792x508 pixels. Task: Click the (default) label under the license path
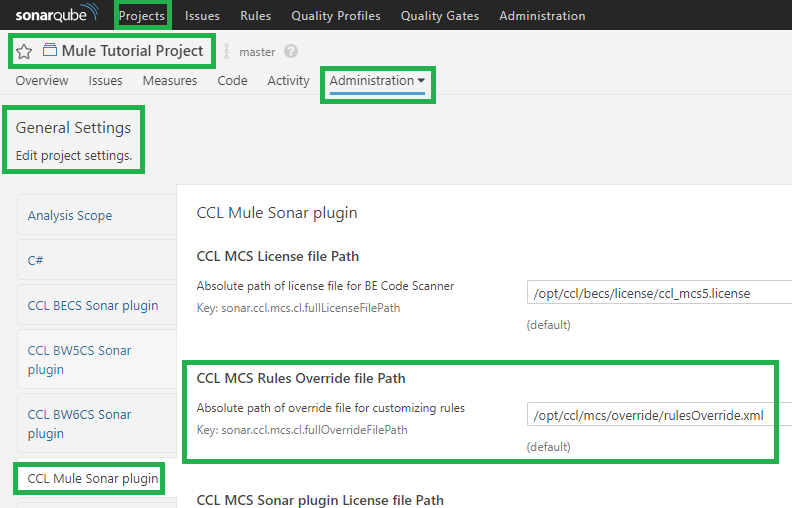pos(549,325)
